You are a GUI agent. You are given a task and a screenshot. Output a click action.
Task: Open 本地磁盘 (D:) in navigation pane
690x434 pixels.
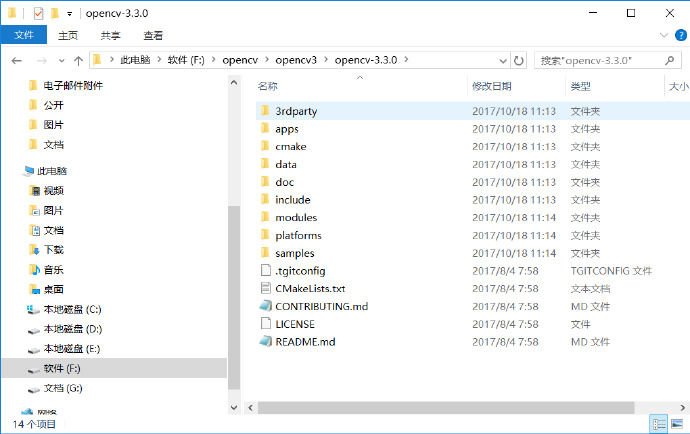73,329
